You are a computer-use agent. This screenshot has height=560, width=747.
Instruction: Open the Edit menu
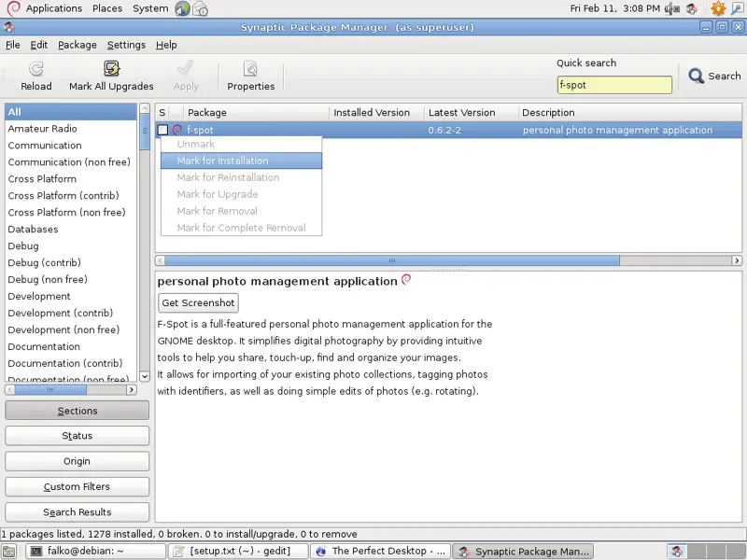38,45
